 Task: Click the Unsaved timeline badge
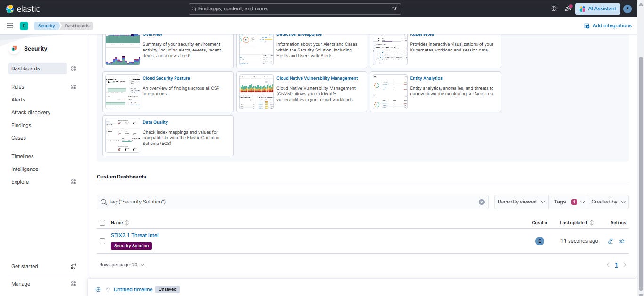coord(167,289)
